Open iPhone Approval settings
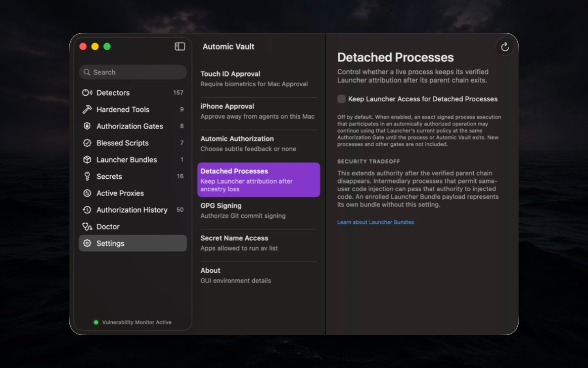588x368 pixels. point(258,111)
